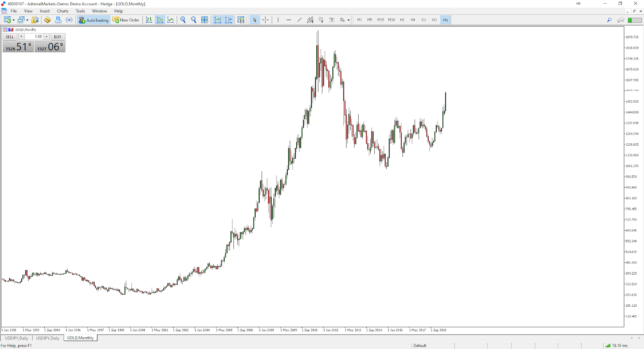644x349 pixels.
Task: Open the search magnifier icon
Action: pyautogui.click(x=609, y=20)
